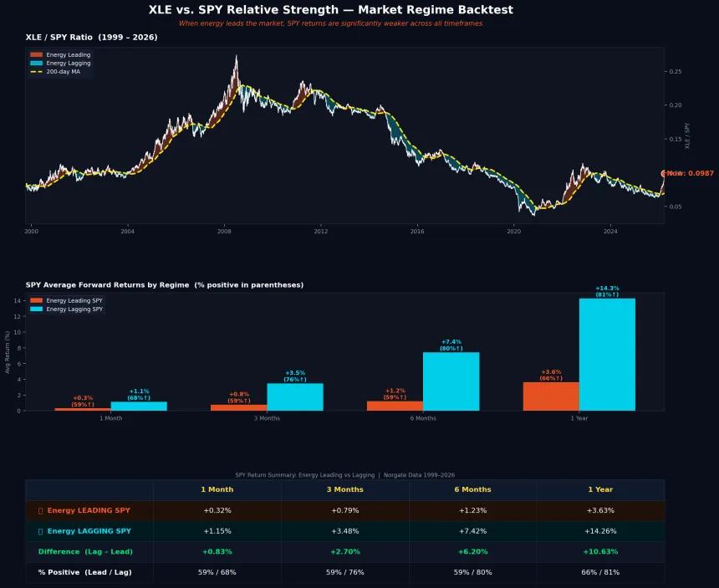Click the orange 6 Months bar labeled +1.2%

click(x=395, y=406)
